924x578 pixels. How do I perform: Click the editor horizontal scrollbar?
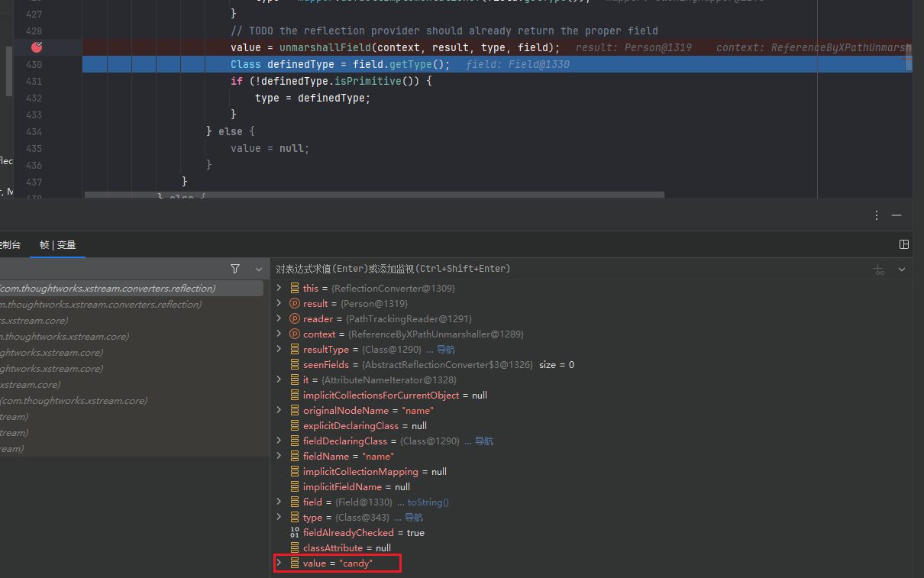(x=374, y=195)
